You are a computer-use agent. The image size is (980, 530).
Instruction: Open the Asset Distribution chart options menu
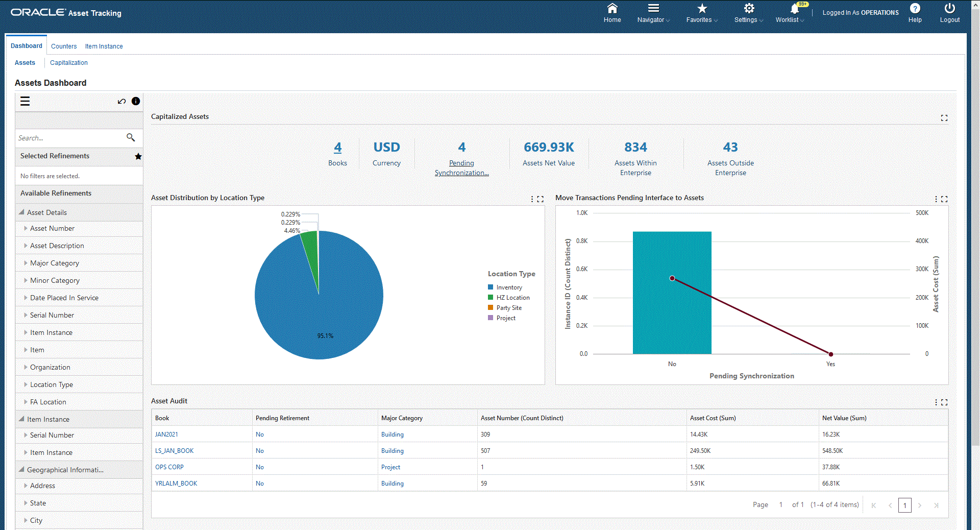532,199
